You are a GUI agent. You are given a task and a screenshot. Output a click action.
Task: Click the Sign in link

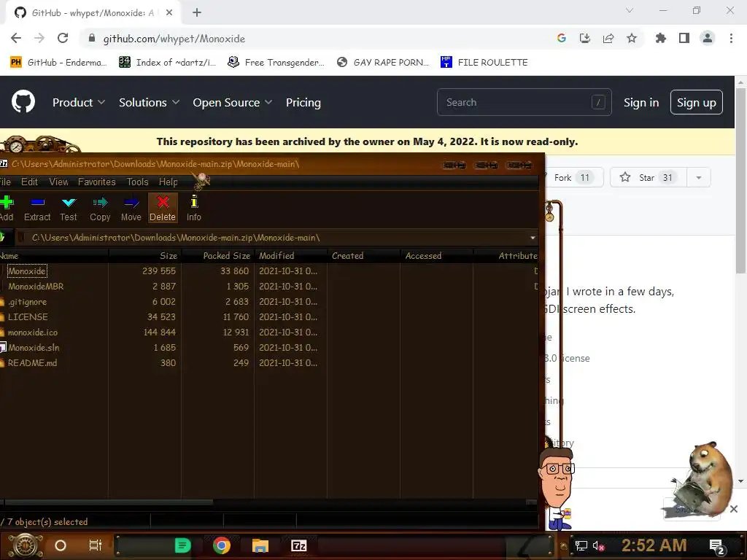click(641, 102)
